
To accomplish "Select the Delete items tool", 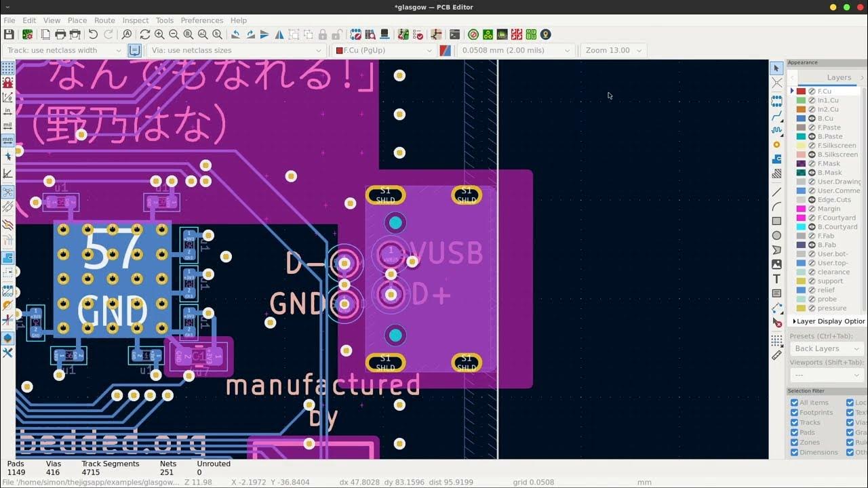I will pyautogui.click(x=776, y=323).
